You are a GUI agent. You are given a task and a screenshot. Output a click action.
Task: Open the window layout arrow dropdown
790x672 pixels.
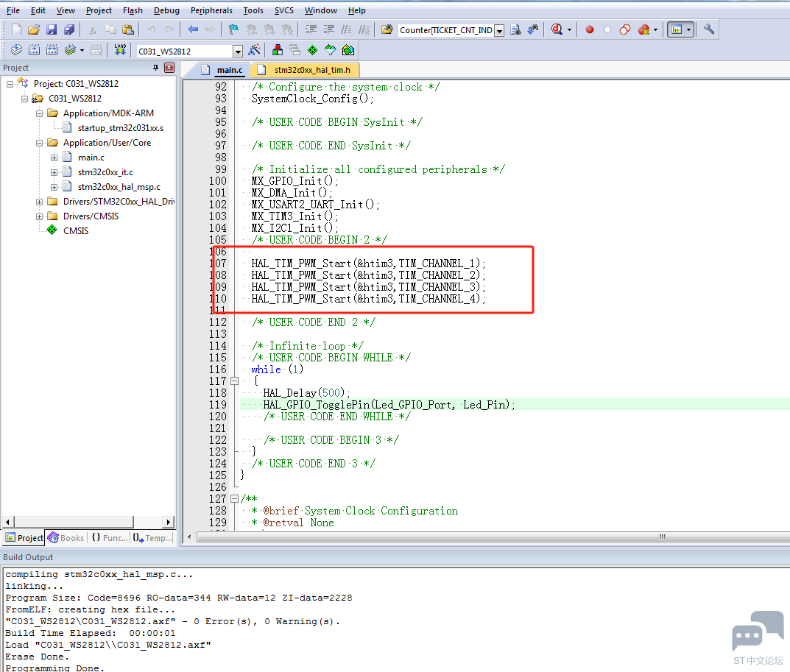[688, 29]
